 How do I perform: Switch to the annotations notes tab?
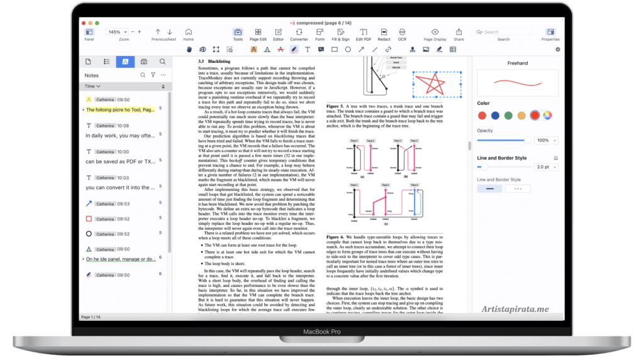tap(125, 62)
